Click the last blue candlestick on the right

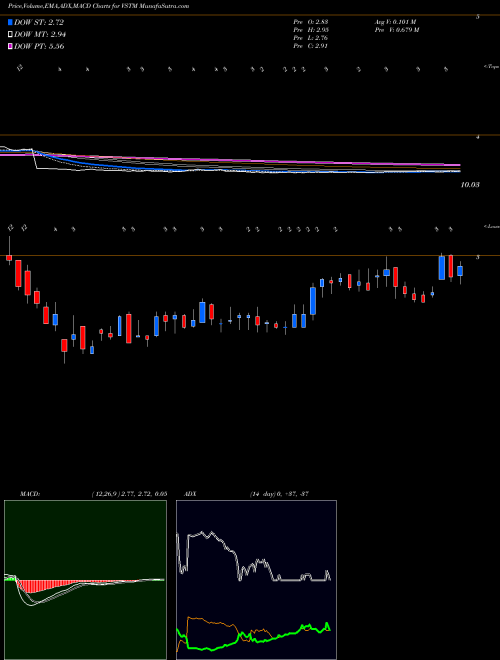click(x=460, y=271)
